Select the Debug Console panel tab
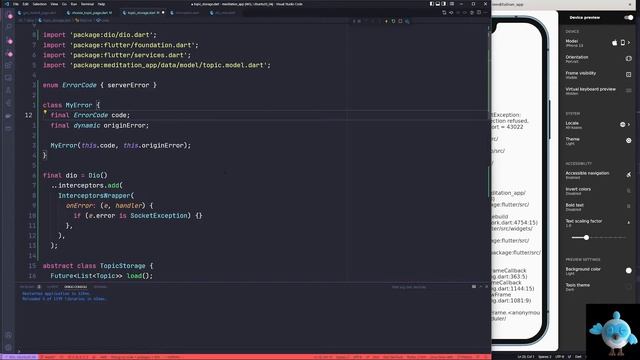 (76, 287)
